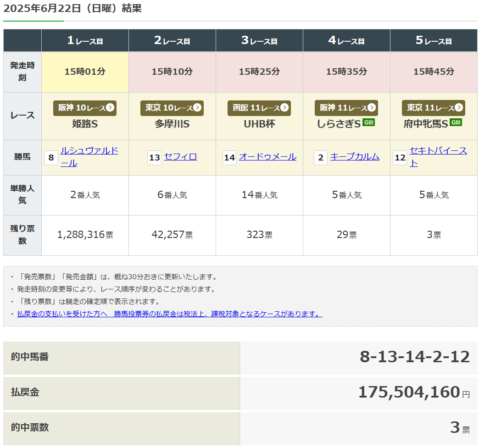This screenshot has width=479, height=448.
Task: Open the ルシュヴァルドール horse link
Action: click(x=89, y=157)
